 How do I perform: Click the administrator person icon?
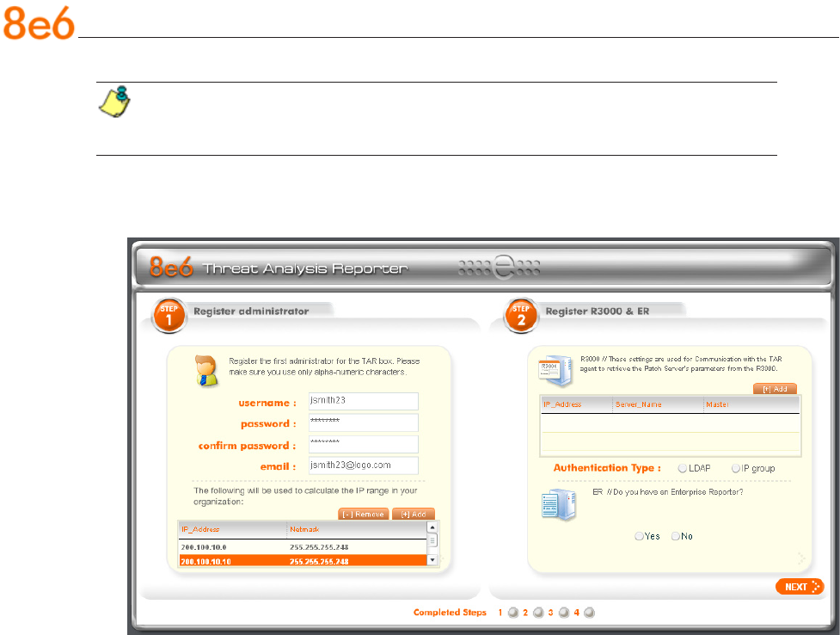click(206, 371)
